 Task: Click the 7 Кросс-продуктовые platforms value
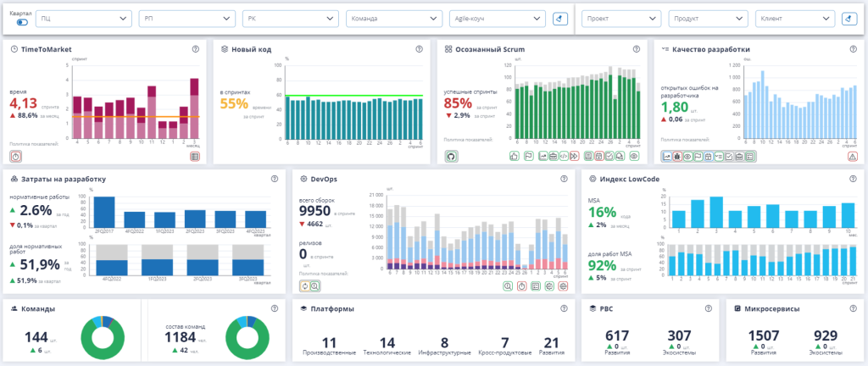click(504, 343)
